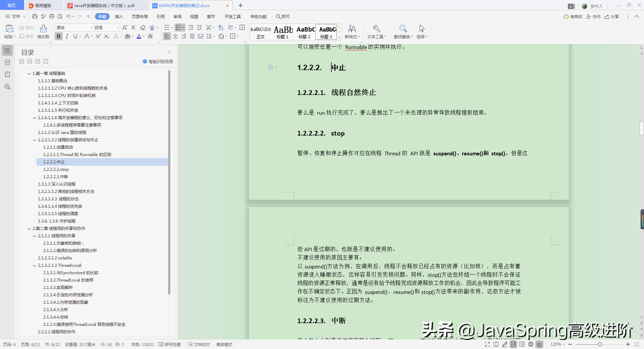Image resolution: width=644 pixels, height=349 pixels.
Task: Open the Text Tools wrench icon
Action: [377, 29]
